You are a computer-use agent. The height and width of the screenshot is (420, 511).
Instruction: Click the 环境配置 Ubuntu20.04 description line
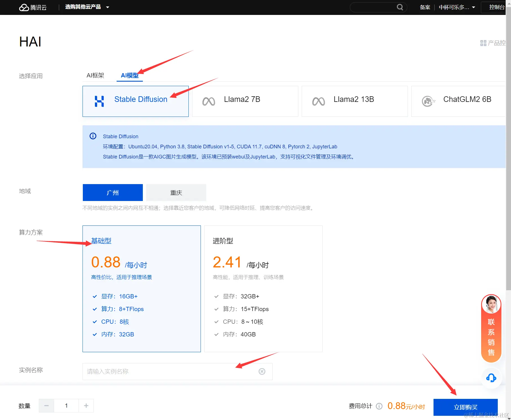coord(220,147)
